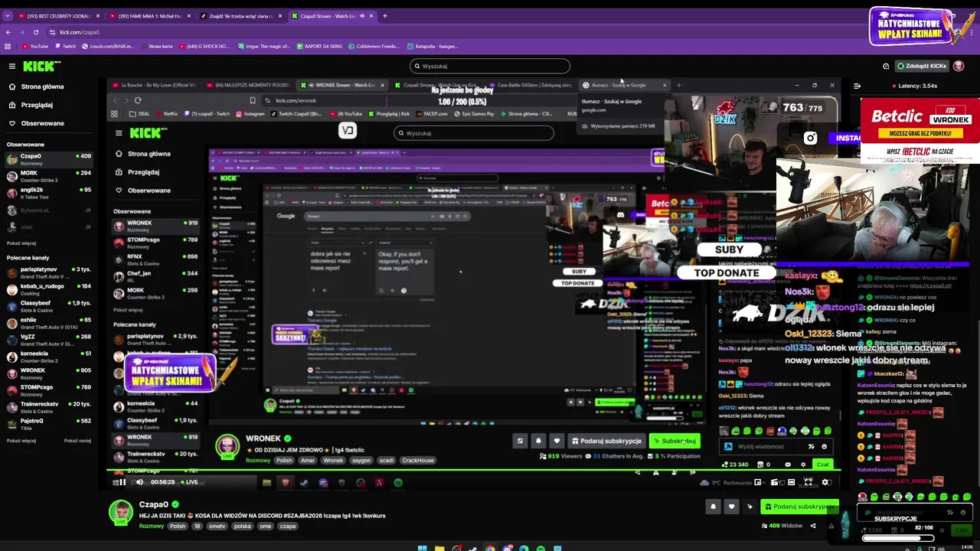
Task: Open Classybeef recommended channel
Action: click(x=49, y=306)
